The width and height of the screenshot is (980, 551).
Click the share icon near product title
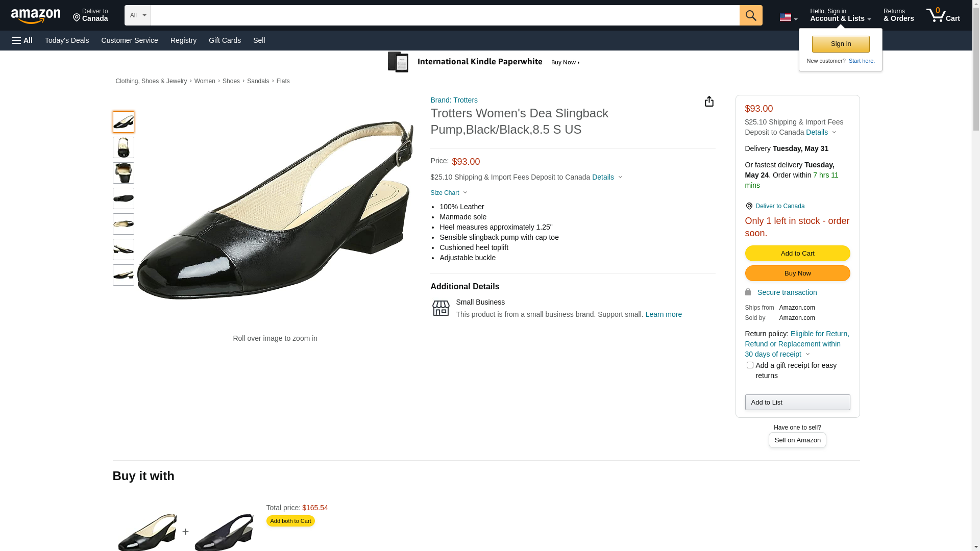tap(708, 102)
